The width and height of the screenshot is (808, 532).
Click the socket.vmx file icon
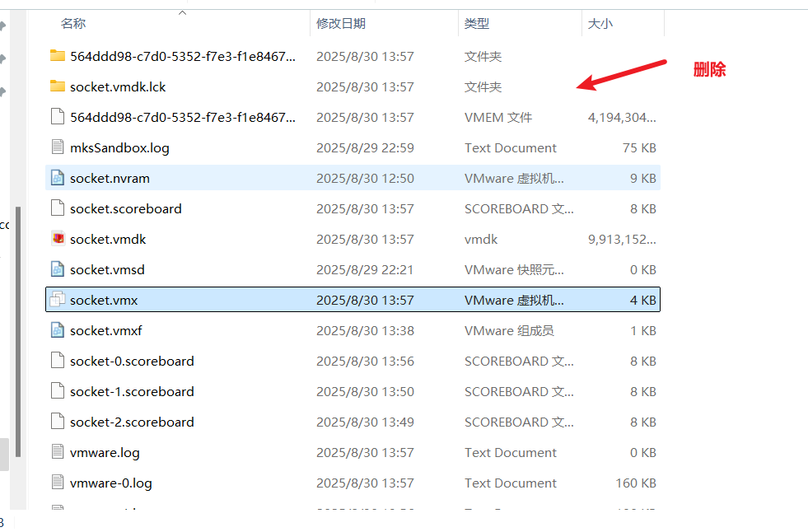57,300
